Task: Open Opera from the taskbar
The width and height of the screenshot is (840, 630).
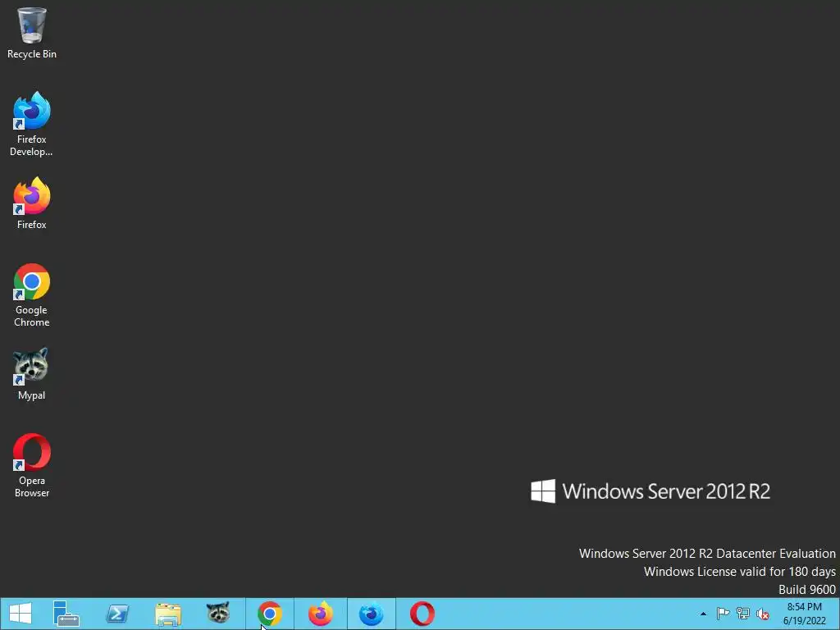Action: pyautogui.click(x=422, y=614)
